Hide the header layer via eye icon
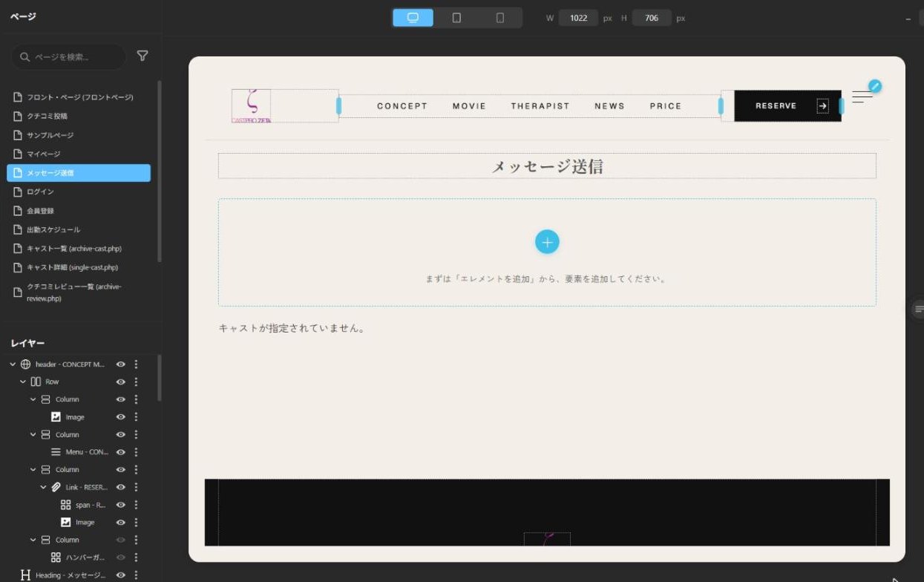This screenshot has height=582, width=924. (121, 364)
